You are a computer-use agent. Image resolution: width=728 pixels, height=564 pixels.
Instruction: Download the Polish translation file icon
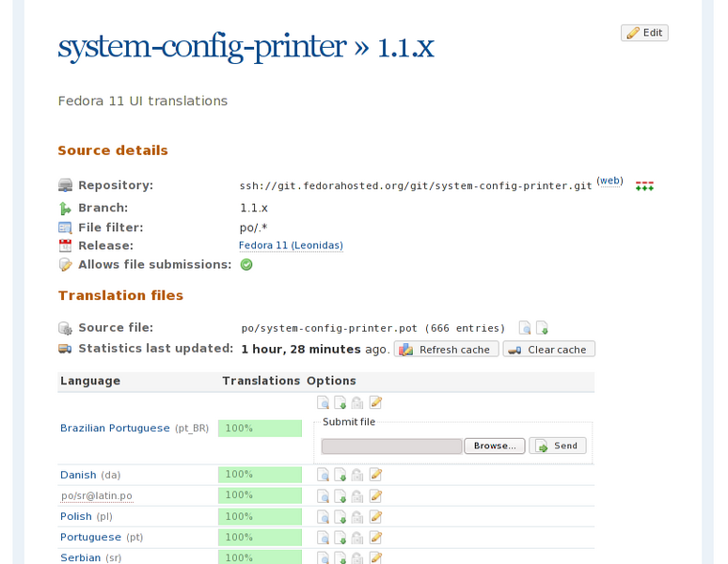coord(340,517)
